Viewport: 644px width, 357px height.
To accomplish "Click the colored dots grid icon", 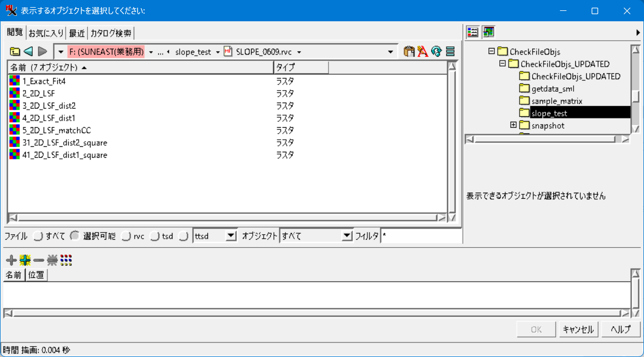I will [x=66, y=260].
